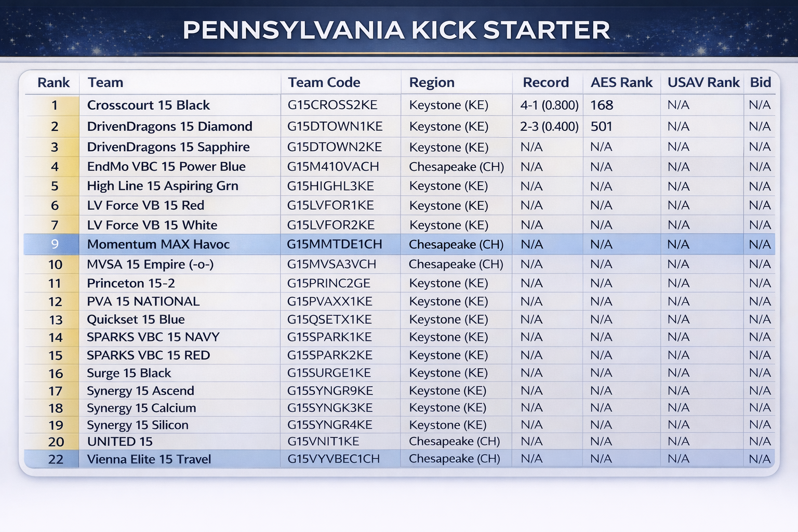
Task: Click team code G15LVFOR1KE
Action: pos(330,206)
